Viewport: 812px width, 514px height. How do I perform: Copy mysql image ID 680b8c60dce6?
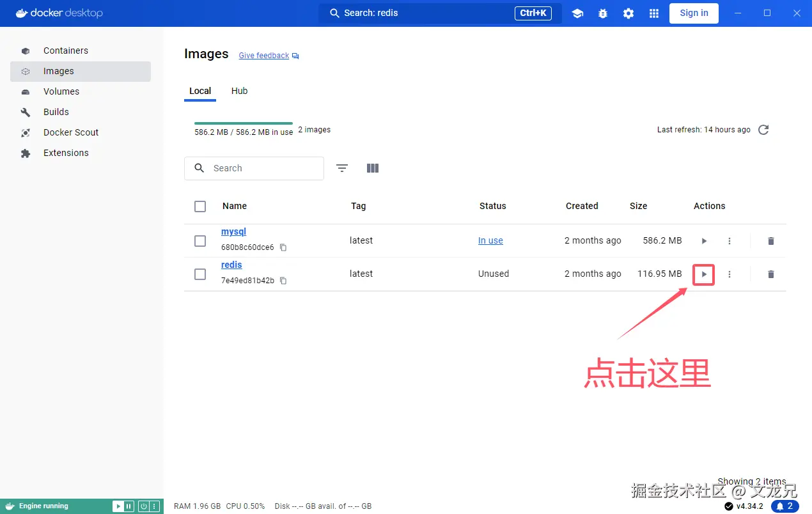pyautogui.click(x=283, y=247)
